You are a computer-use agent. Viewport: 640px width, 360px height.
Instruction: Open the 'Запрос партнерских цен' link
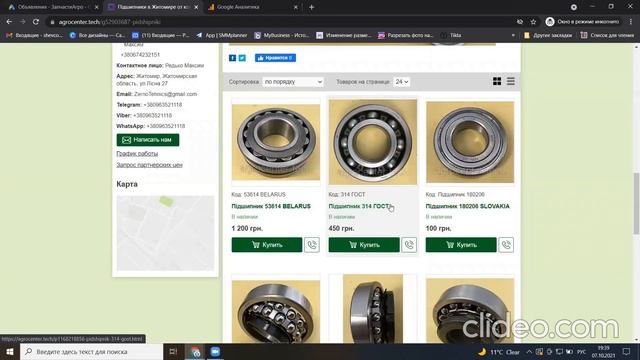149,165
